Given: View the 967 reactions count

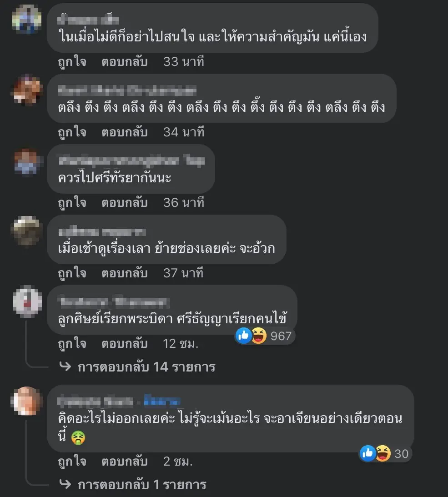Looking at the screenshot, I should point(281,336).
